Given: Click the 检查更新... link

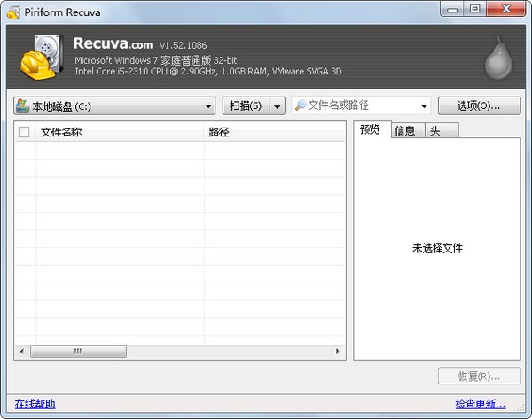Looking at the screenshot, I should pyautogui.click(x=486, y=404).
